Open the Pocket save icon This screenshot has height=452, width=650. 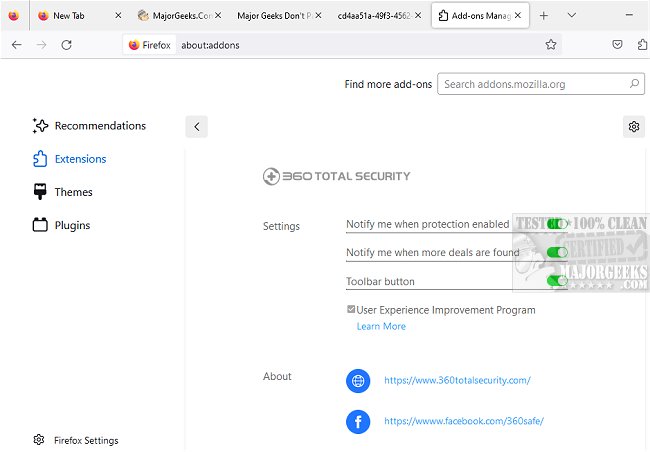(617, 45)
